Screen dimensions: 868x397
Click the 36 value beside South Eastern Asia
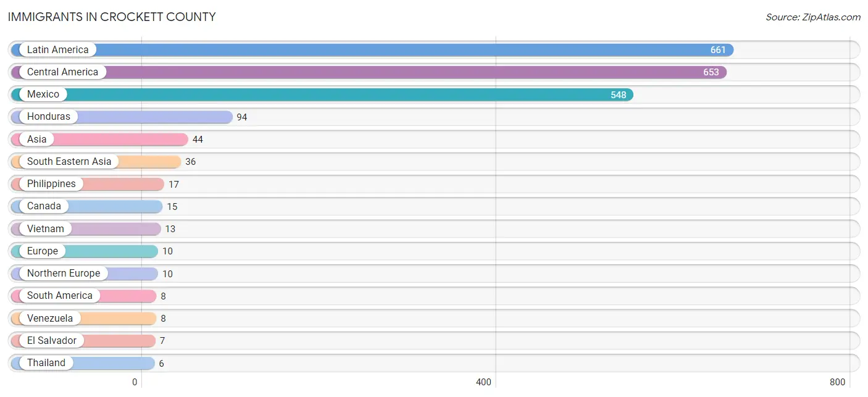click(190, 162)
